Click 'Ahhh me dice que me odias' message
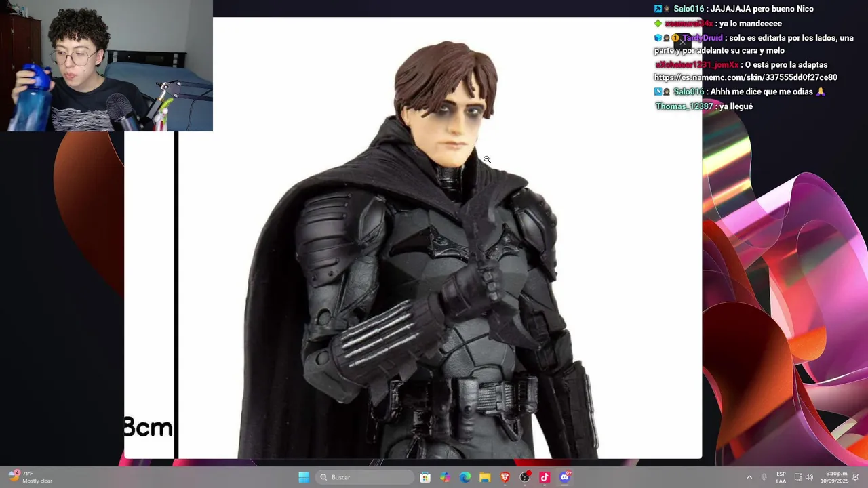The image size is (868, 488). point(762,91)
